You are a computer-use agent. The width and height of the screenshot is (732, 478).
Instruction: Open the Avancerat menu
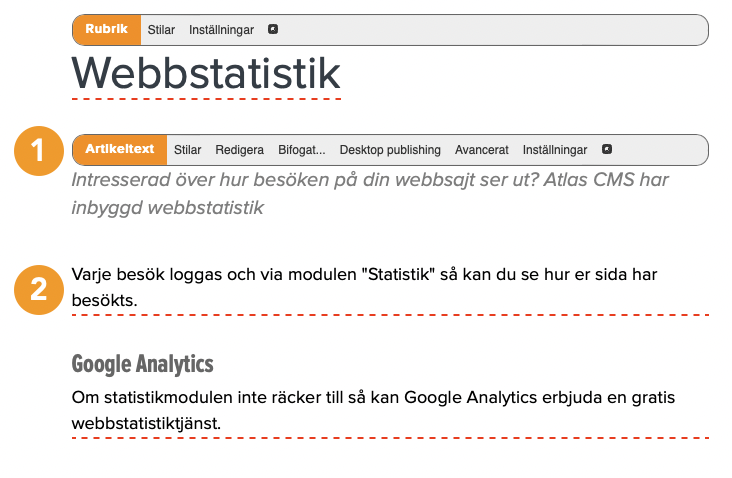coord(481,150)
